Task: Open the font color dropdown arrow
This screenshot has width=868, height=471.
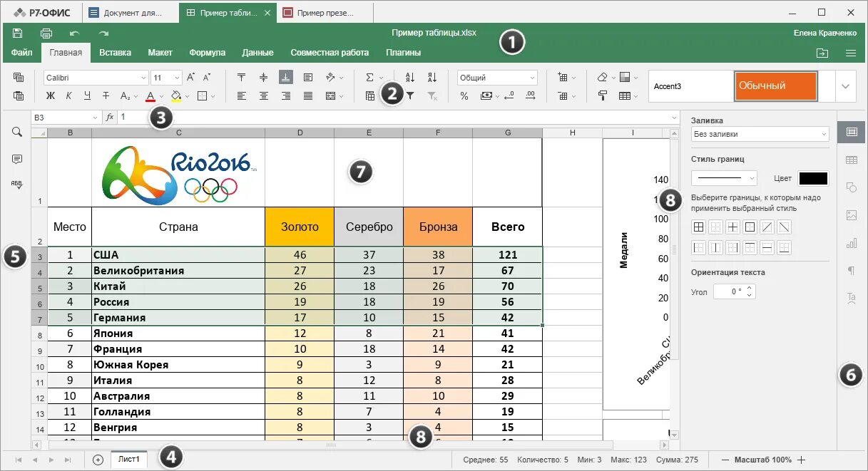Action: tap(162, 95)
